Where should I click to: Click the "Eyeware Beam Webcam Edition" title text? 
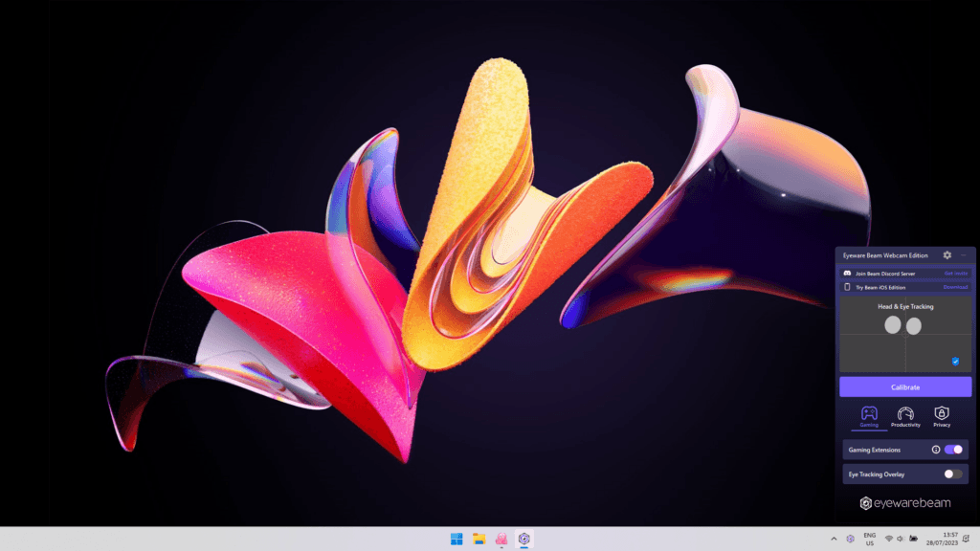pyautogui.click(x=885, y=255)
